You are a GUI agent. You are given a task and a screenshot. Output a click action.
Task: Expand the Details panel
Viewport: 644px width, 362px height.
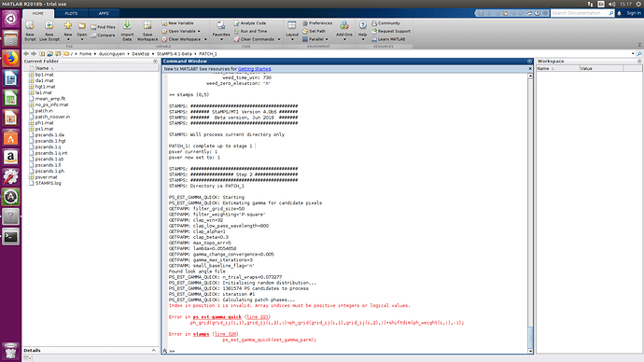[154, 350]
